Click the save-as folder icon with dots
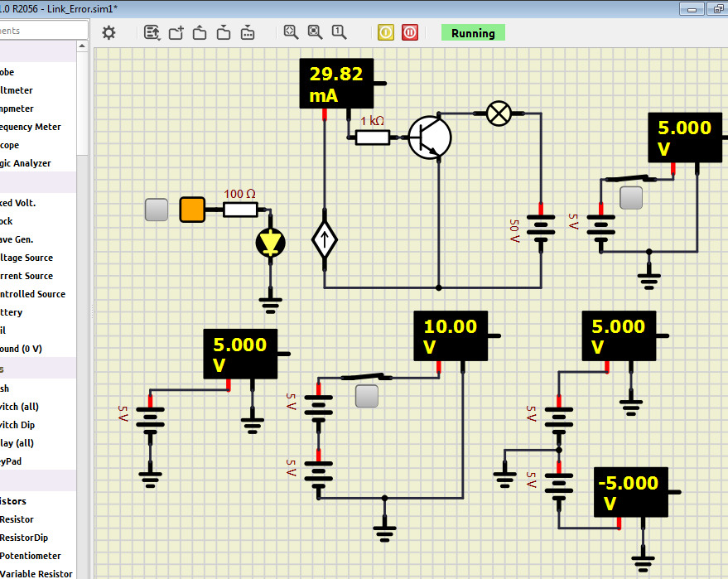This screenshot has height=579, width=728. point(248,33)
